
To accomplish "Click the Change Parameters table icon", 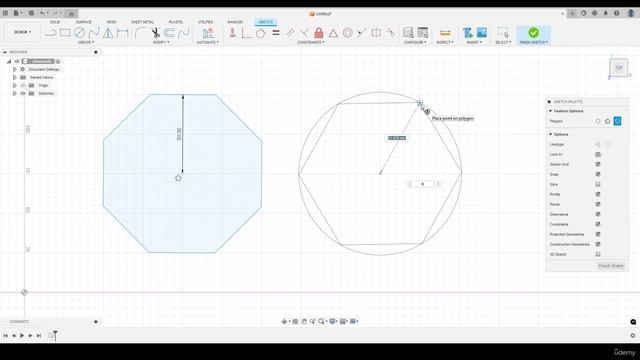I will click(422, 33).
